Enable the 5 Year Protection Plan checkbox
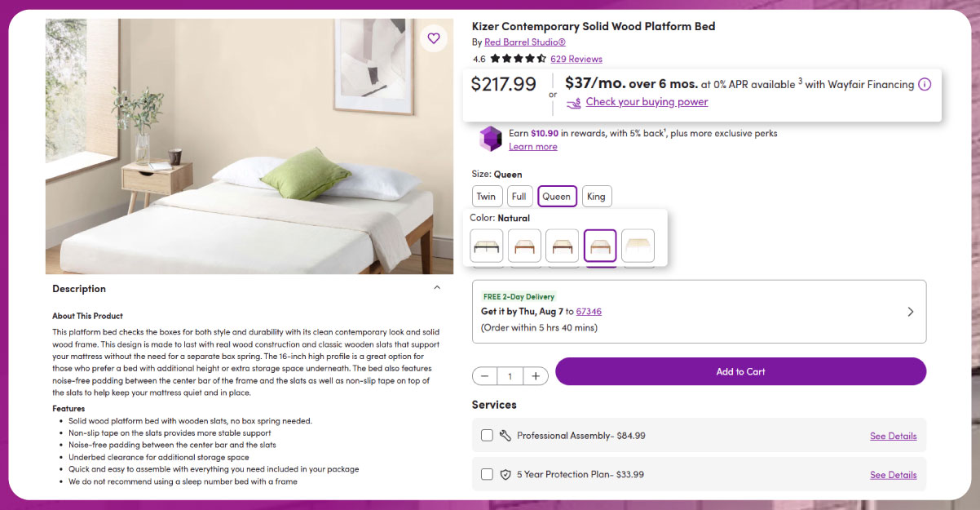The width and height of the screenshot is (980, 510). [x=487, y=474]
